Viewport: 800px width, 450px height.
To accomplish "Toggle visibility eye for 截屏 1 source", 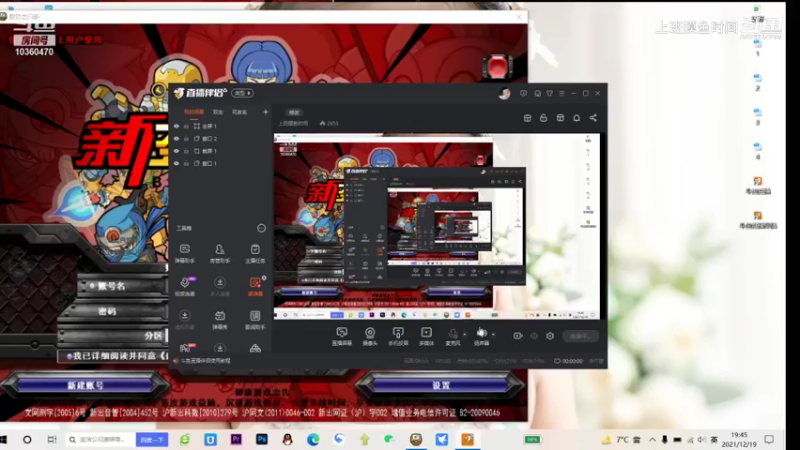I will tap(177, 151).
